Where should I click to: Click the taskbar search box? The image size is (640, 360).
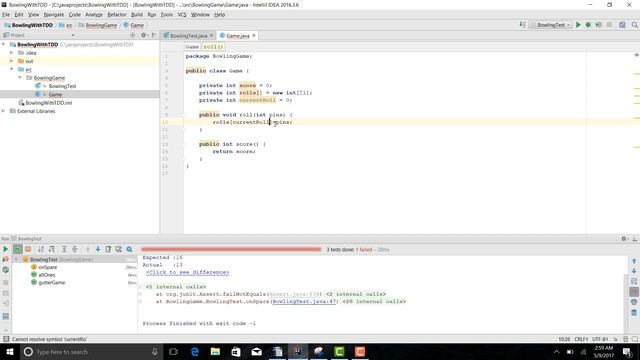pyautogui.click(x=91, y=351)
